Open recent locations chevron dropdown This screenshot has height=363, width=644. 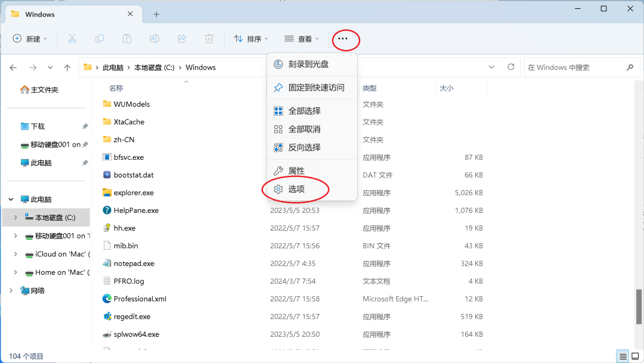50,67
